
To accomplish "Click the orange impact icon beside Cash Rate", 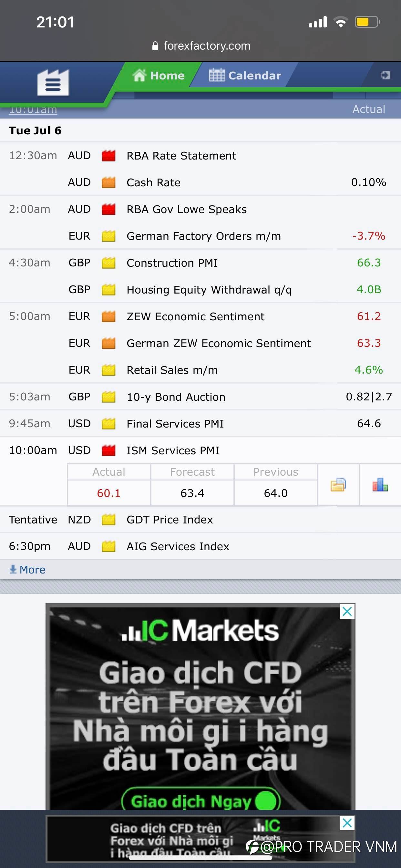I will click(x=108, y=182).
